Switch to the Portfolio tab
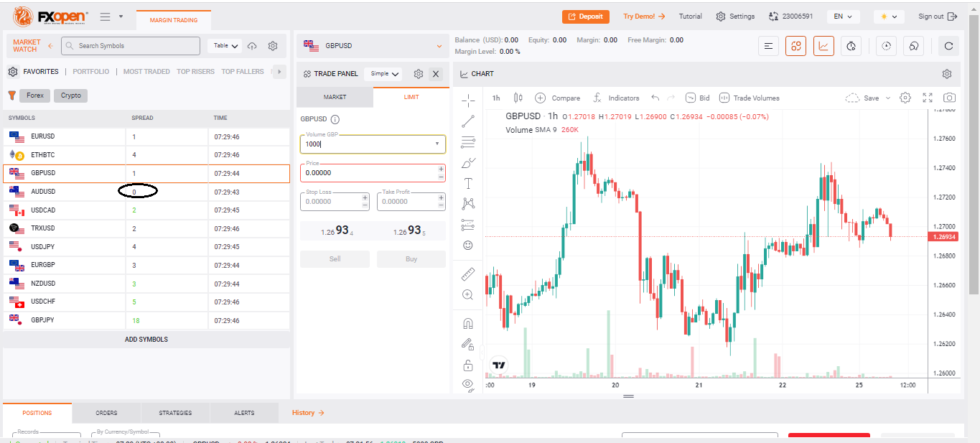Viewport: 980px width, 443px height. pyautogui.click(x=91, y=72)
